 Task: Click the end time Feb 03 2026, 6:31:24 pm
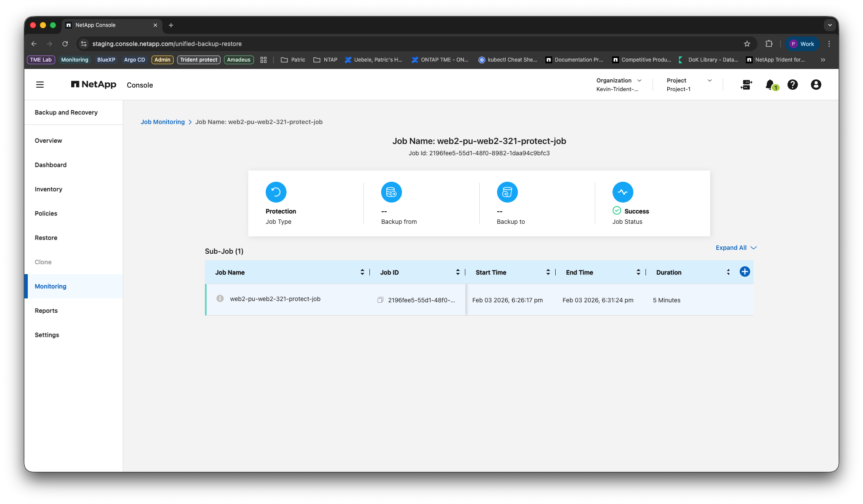598,300
